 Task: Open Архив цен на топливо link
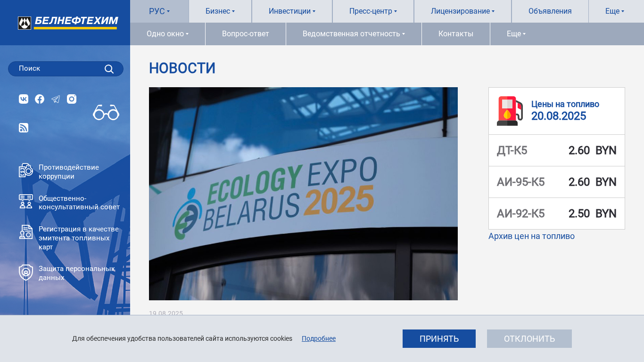(x=531, y=236)
